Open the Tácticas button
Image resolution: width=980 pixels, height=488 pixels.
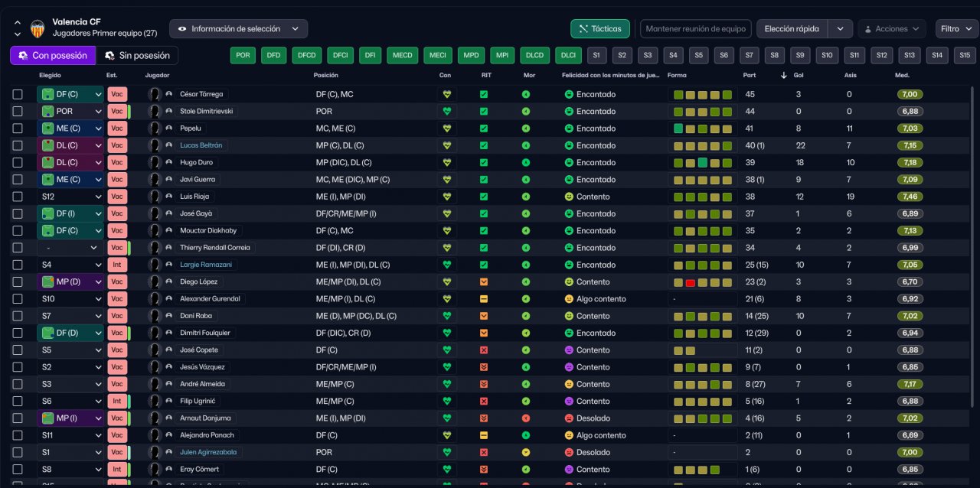tap(600, 29)
